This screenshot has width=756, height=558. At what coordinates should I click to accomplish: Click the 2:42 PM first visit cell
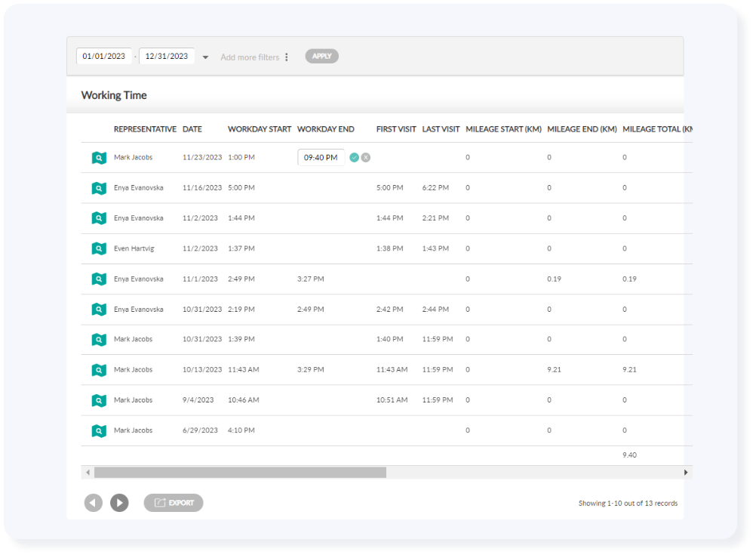pyautogui.click(x=389, y=310)
